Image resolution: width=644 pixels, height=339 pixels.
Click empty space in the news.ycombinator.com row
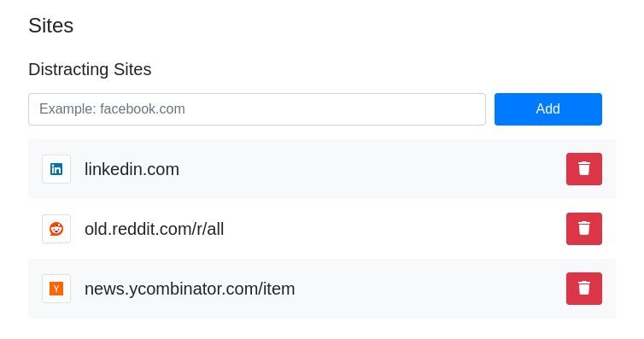(427, 289)
